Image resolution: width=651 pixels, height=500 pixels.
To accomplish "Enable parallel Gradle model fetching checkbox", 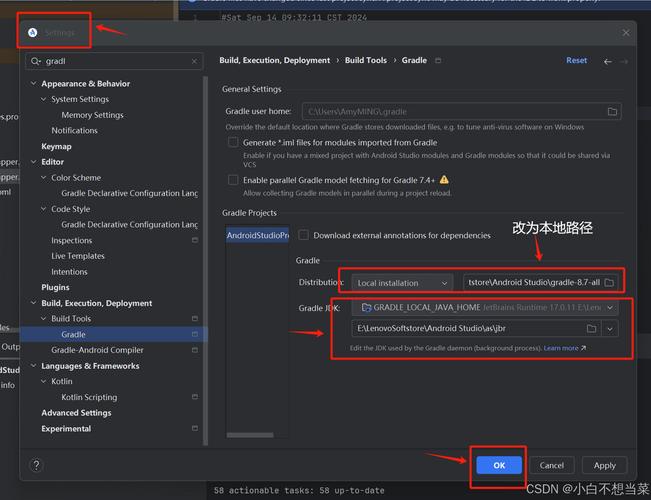I will 233,180.
